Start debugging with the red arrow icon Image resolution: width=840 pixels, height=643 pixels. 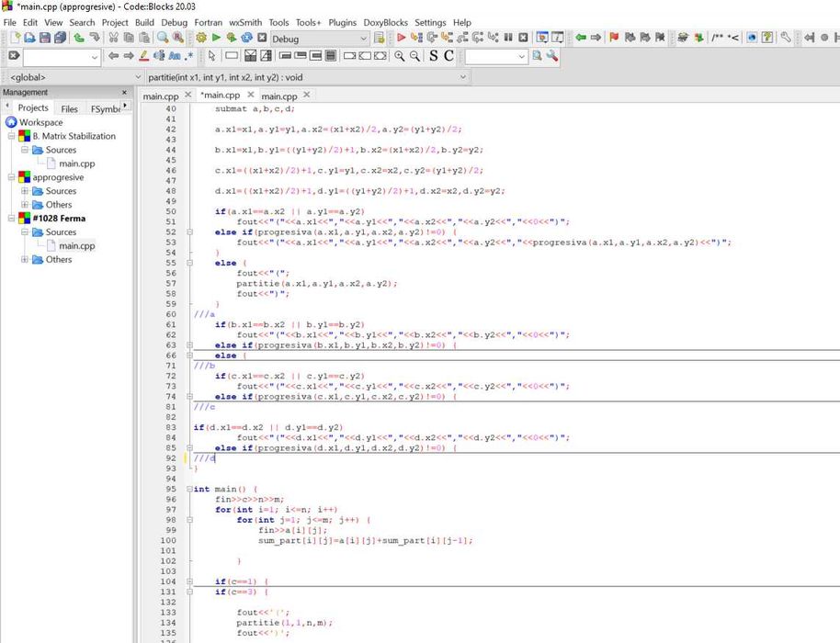tap(402, 38)
